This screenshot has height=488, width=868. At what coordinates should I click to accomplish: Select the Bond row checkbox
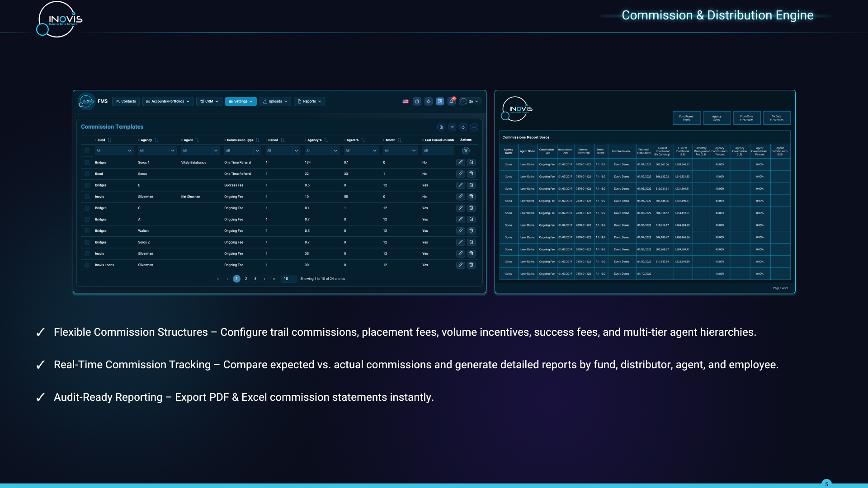pyautogui.click(x=87, y=174)
